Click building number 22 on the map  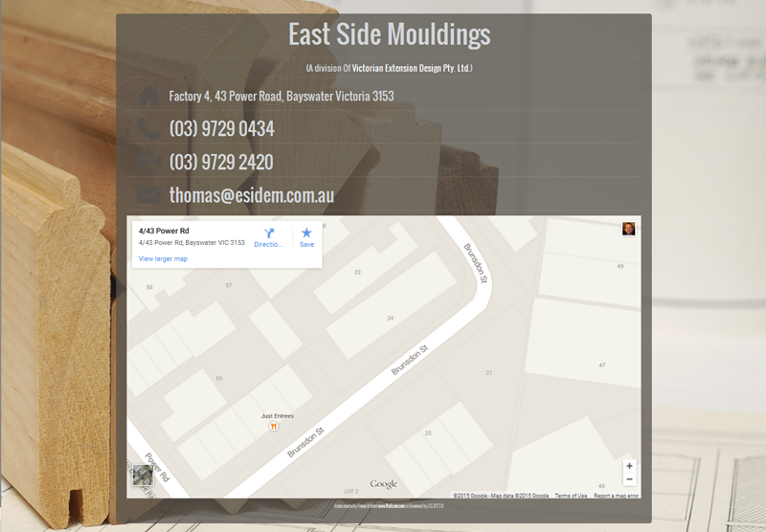tap(357, 273)
